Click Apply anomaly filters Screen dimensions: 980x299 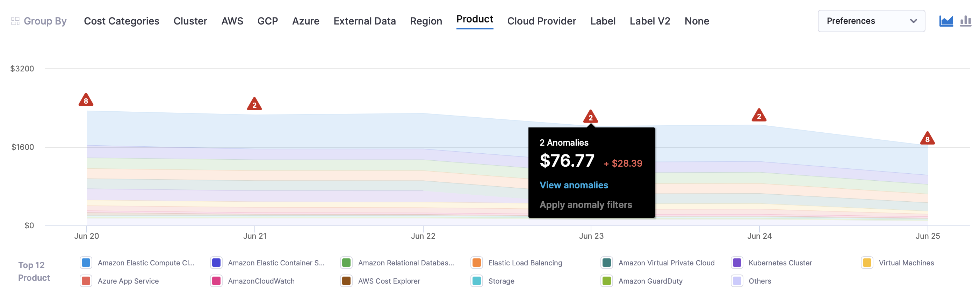pyautogui.click(x=585, y=205)
